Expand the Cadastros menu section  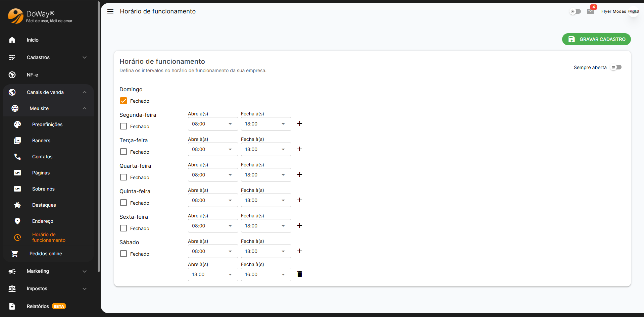click(47, 57)
